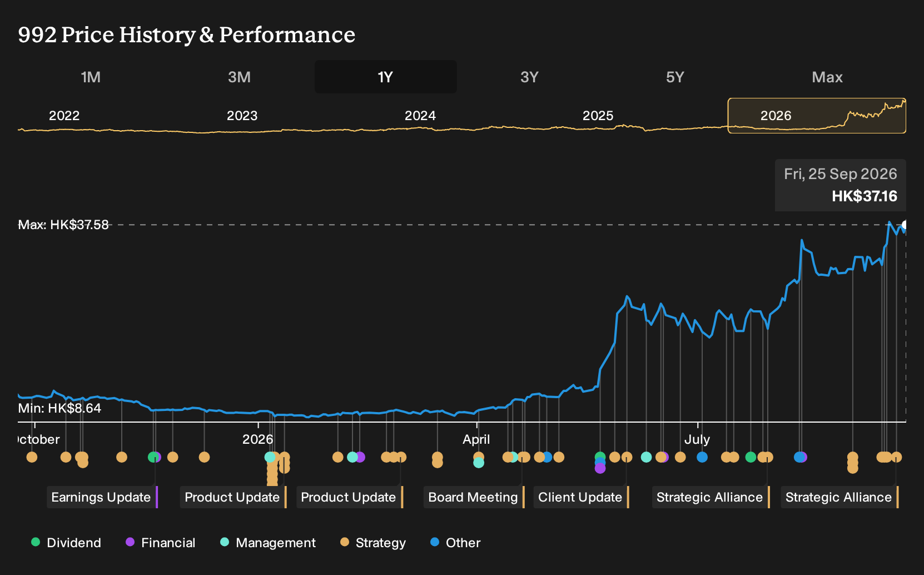Open Strategic Alliance label beside Client Update
924x575 pixels.
pos(711,497)
